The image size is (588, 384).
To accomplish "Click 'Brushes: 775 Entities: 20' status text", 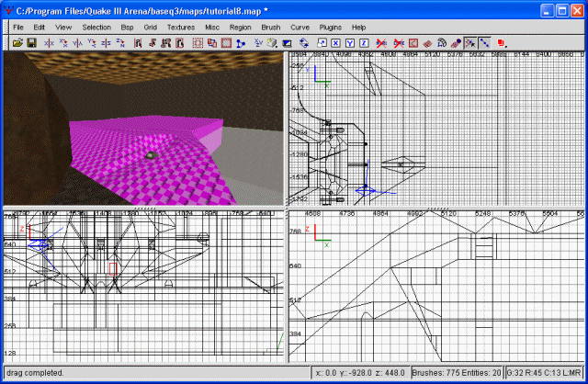I will [457, 373].
